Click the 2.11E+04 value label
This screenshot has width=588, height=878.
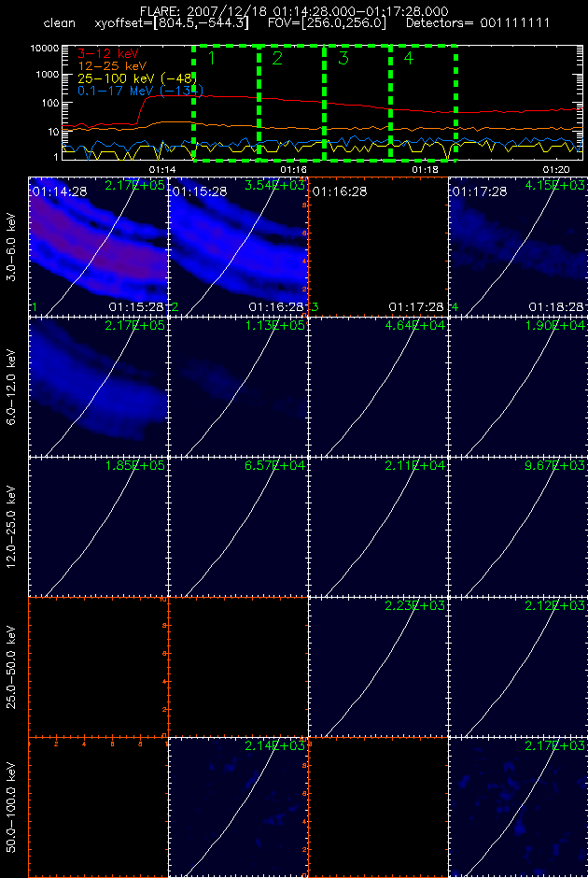(415, 465)
